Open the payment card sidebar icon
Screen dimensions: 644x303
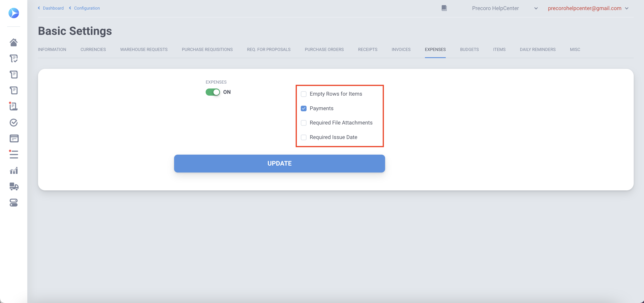[x=14, y=139]
